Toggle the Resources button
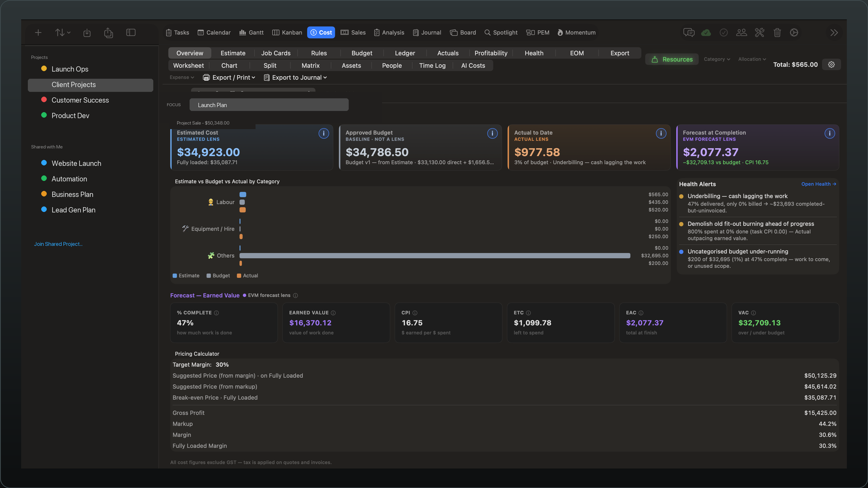868x488 pixels. (672, 59)
